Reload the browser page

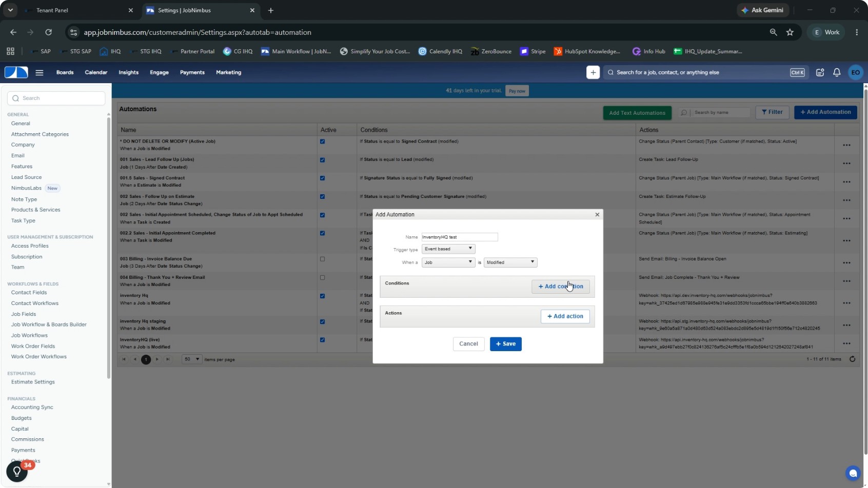click(x=48, y=32)
